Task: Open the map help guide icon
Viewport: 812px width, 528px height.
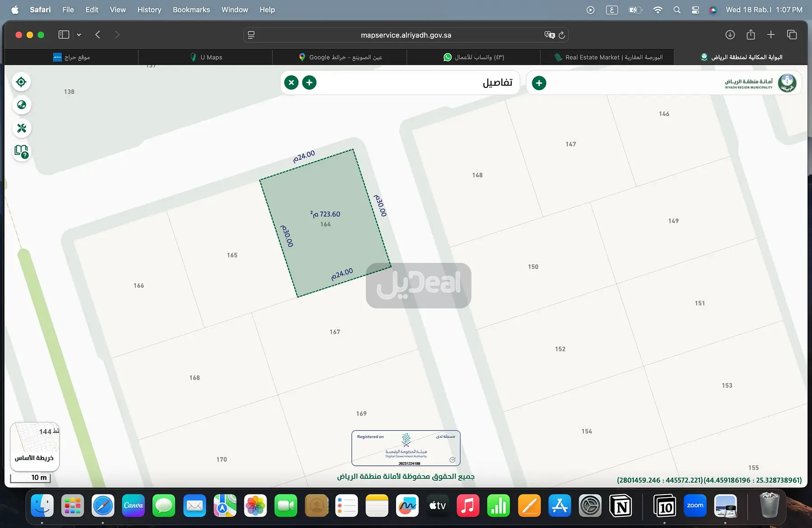Action: point(21,152)
